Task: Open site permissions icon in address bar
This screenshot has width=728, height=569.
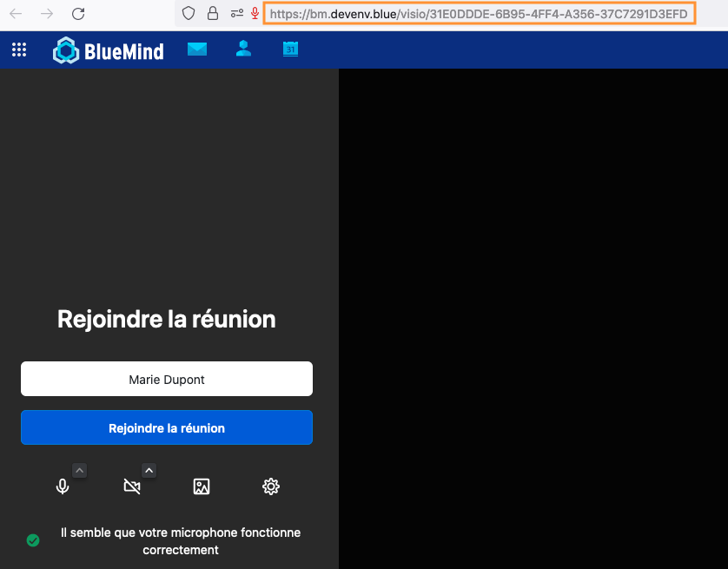Action: (236, 14)
